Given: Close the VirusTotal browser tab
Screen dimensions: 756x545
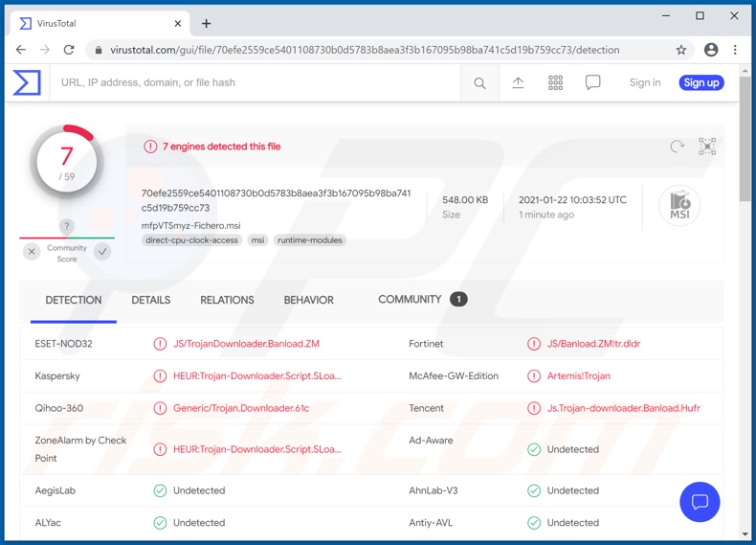Looking at the screenshot, I should [x=178, y=23].
